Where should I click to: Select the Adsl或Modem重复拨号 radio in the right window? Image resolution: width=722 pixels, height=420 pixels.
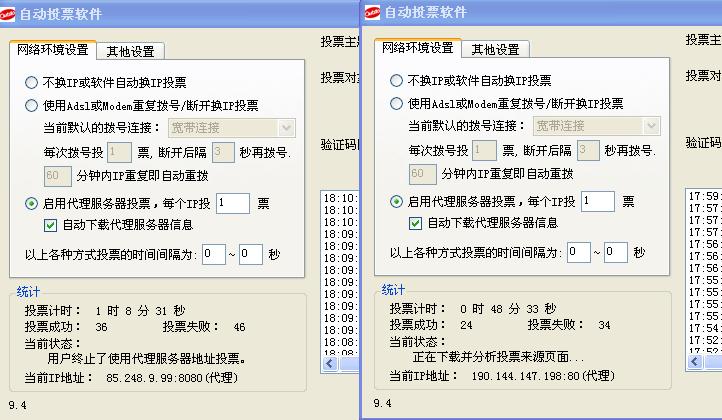click(397, 104)
